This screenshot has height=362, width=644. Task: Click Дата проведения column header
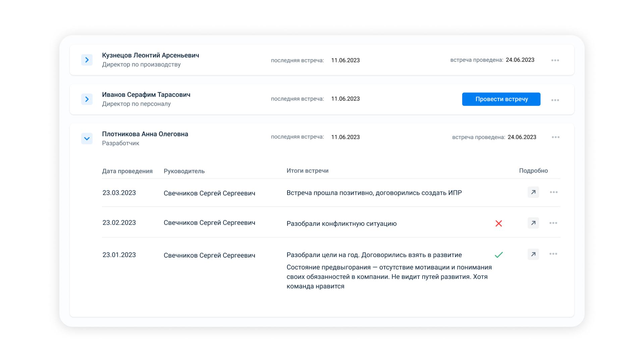[x=127, y=171]
